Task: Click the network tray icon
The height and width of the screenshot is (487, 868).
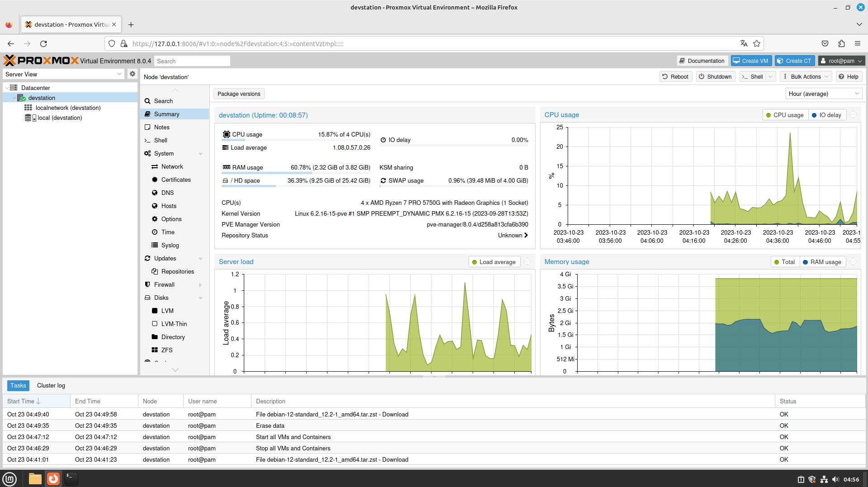Action: [824, 479]
